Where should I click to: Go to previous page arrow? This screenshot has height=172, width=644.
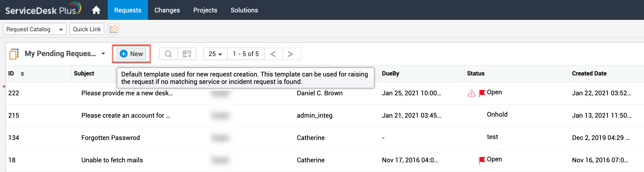click(273, 54)
